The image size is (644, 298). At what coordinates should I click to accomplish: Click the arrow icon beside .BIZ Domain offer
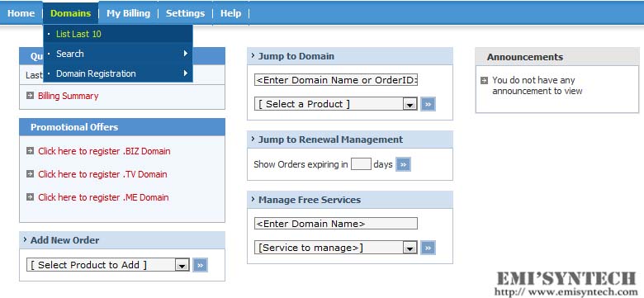(x=30, y=150)
